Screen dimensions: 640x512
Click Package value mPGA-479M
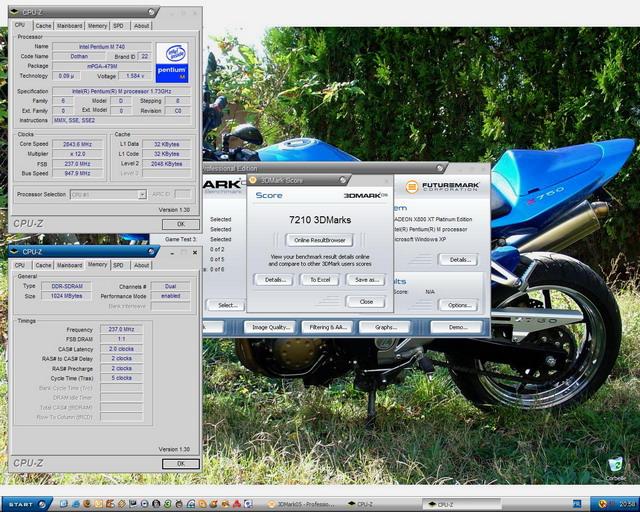[x=102, y=66]
